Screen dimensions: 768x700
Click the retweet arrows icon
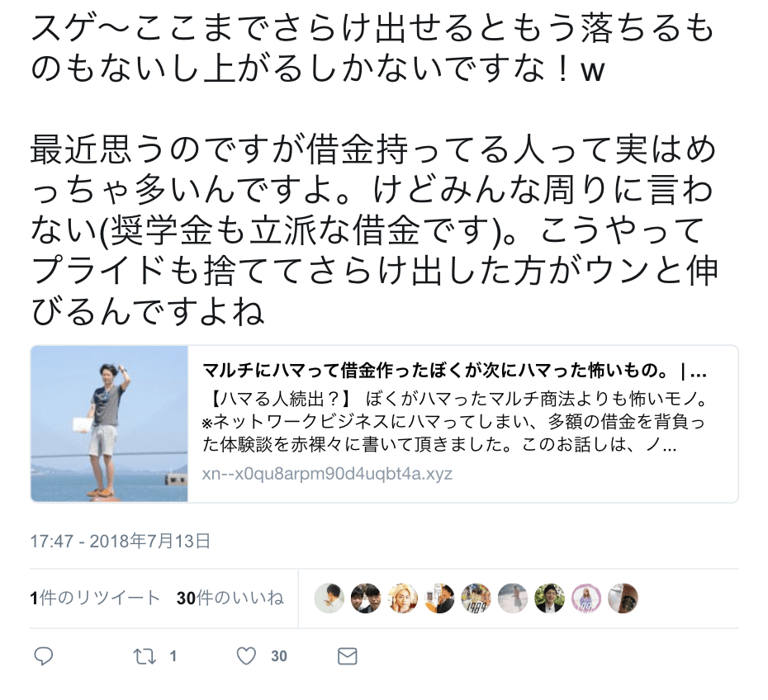[x=145, y=656]
